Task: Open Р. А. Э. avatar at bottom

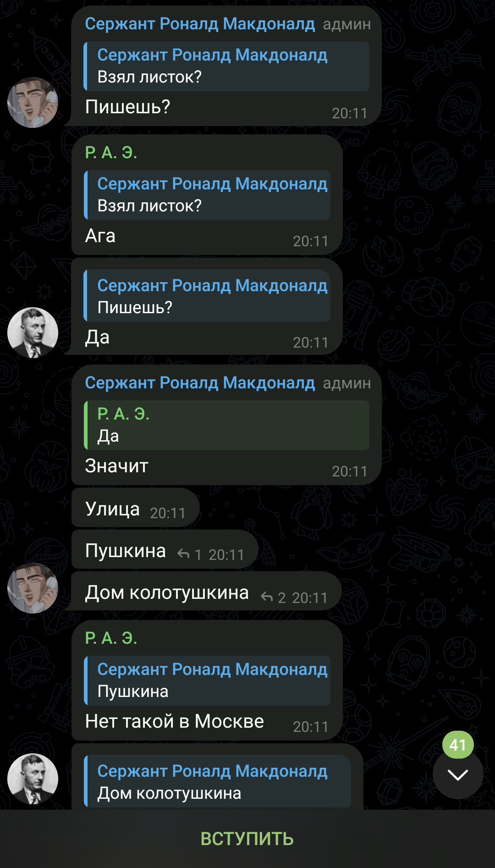Action: (33, 779)
